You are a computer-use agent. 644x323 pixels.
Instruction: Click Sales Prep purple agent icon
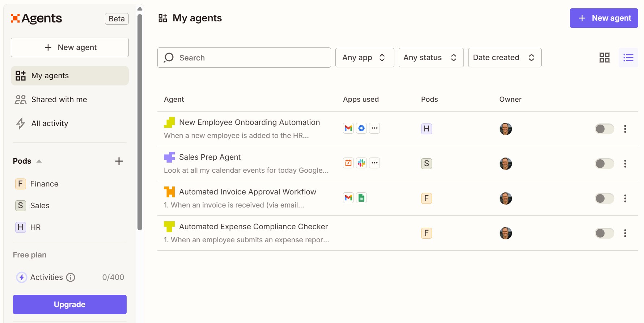tap(169, 157)
